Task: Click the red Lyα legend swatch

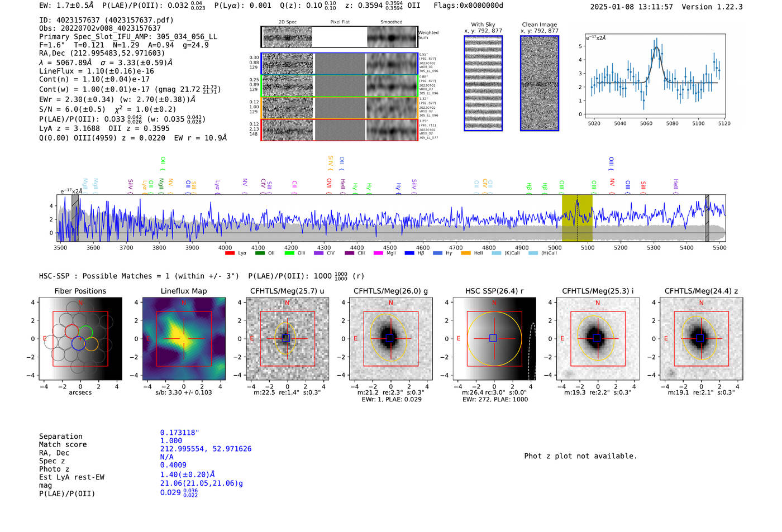Action: click(x=230, y=253)
